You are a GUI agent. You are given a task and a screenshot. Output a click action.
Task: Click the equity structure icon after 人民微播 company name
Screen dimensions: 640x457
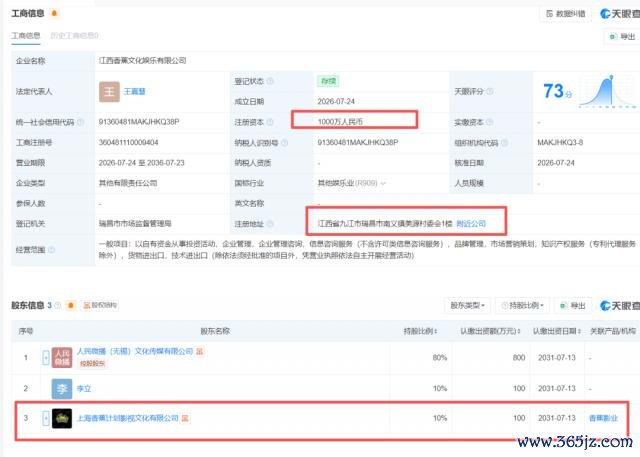pos(199,351)
